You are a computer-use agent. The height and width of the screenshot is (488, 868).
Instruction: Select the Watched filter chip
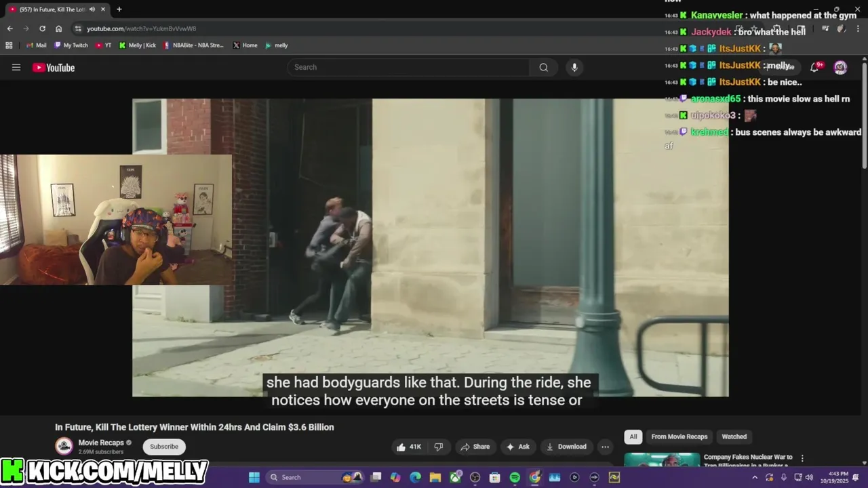[734, 436]
